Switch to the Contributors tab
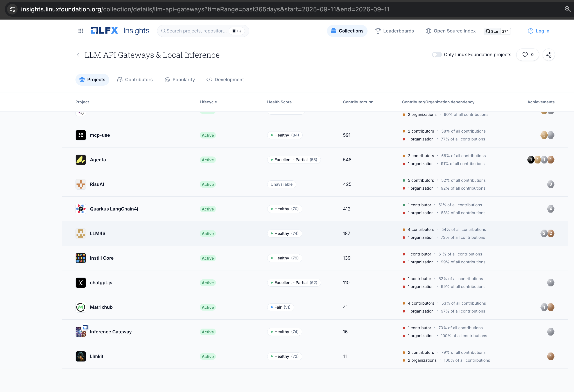This screenshot has height=392, width=574. (135, 79)
